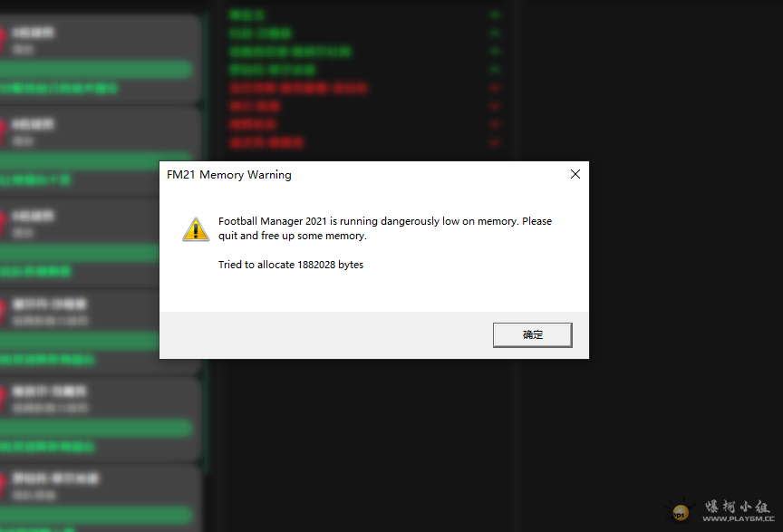Select the topmost green item in the blurred list

tap(246, 15)
